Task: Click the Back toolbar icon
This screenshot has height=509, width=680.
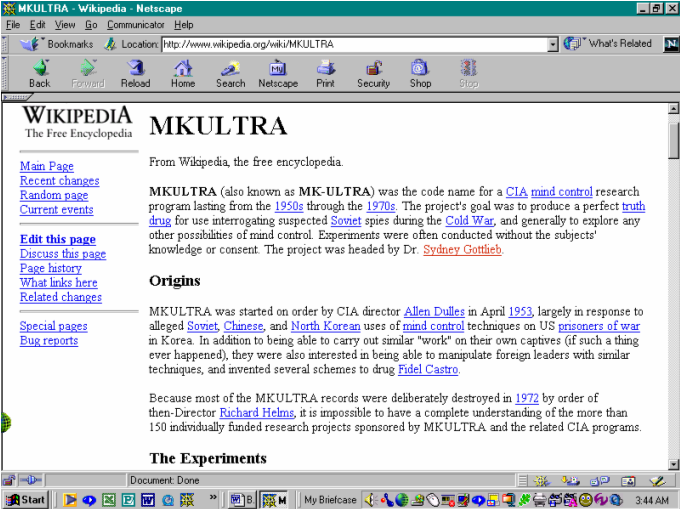Action: [x=40, y=73]
